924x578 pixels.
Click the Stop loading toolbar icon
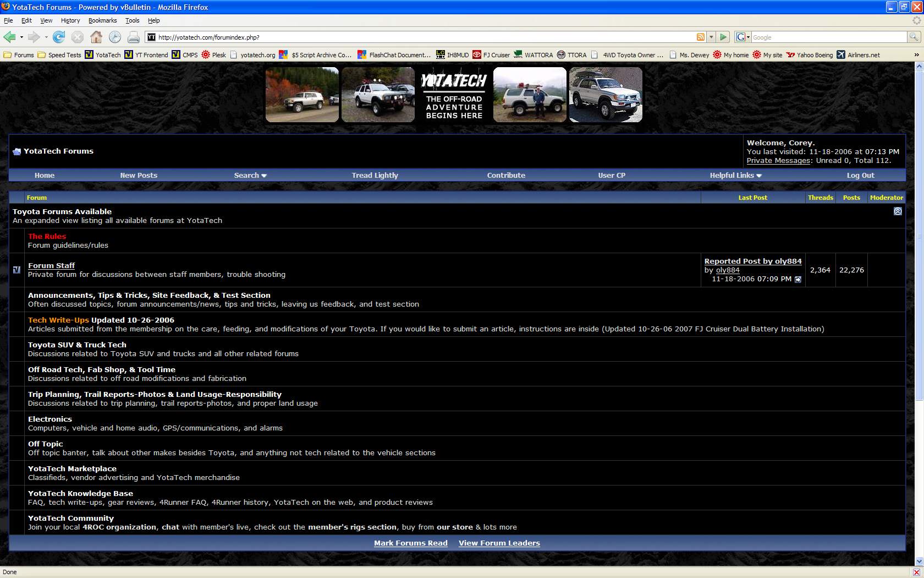pos(78,37)
